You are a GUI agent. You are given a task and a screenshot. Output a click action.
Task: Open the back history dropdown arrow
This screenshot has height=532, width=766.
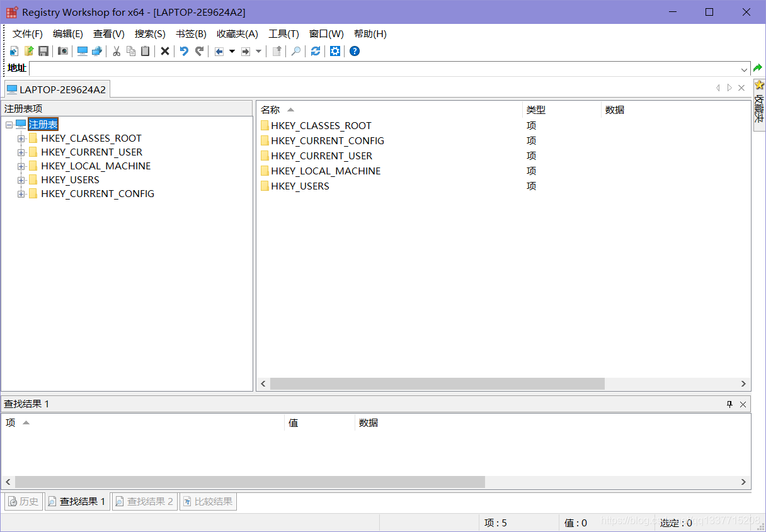pos(232,51)
